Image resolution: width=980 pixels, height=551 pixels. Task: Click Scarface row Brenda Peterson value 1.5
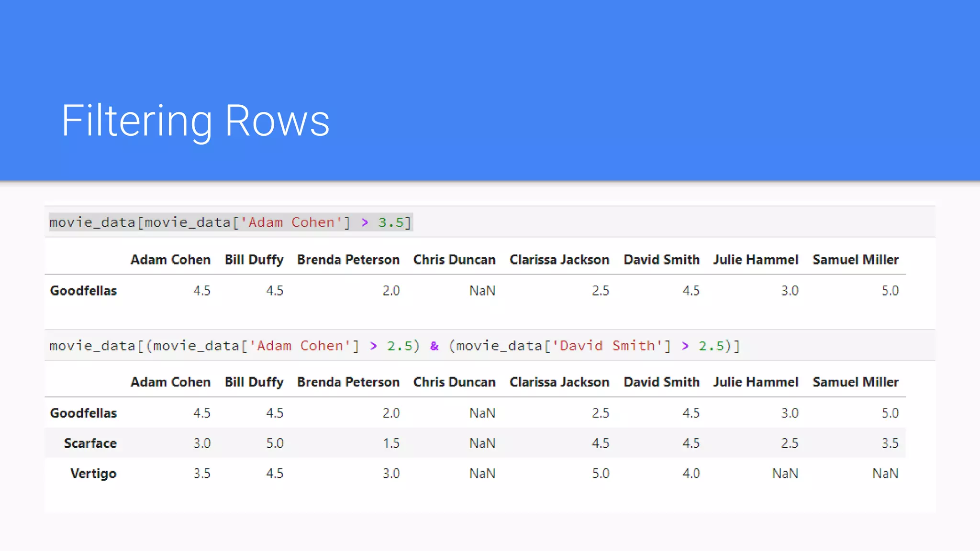(391, 443)
